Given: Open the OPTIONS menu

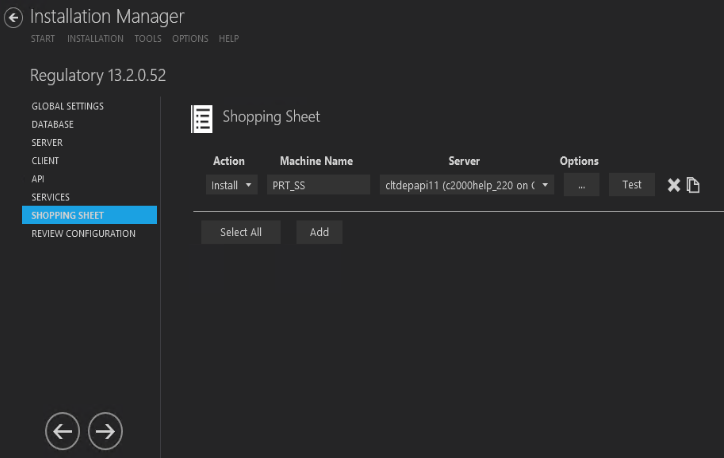Looking at the screenshot, I should [190, 39].
